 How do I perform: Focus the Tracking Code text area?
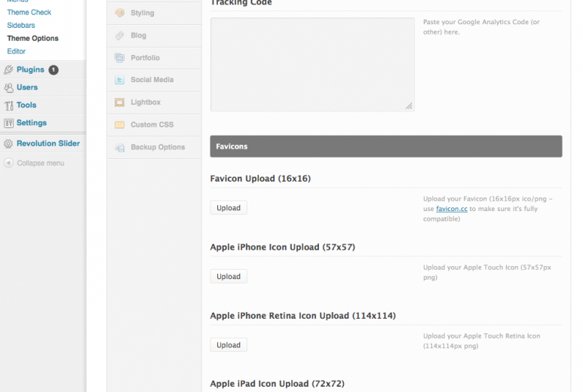point(312,65)
